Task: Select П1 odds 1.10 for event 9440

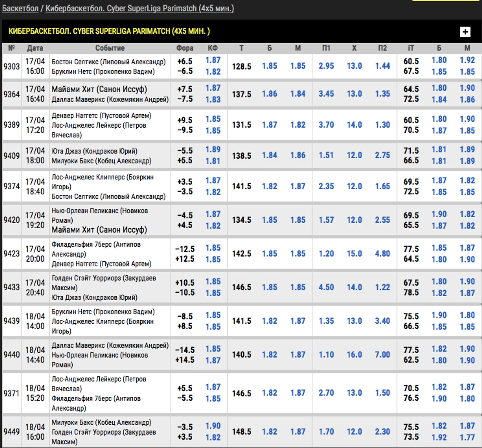Action: [x=326, y=354]
